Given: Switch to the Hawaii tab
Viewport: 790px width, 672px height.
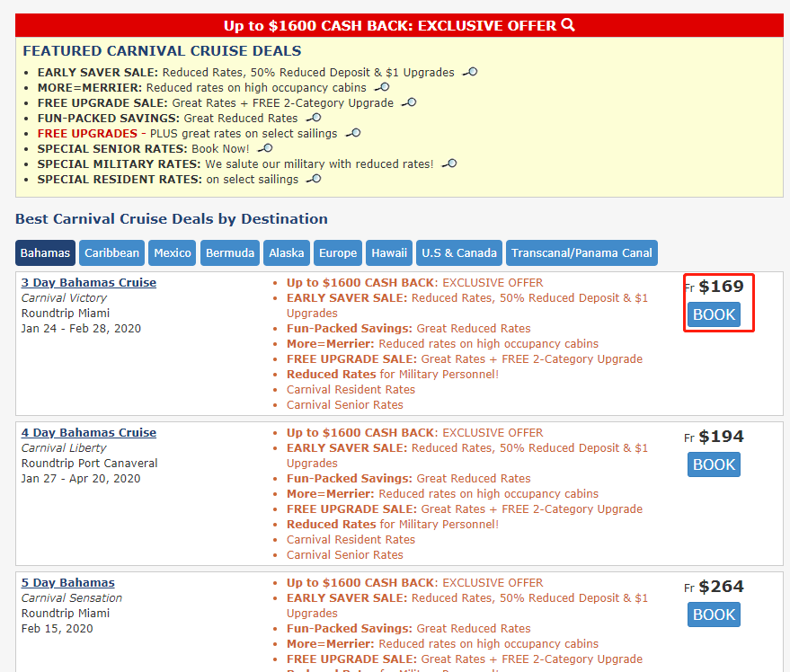Looking at the screenshot, I should [x=389, y=252].
